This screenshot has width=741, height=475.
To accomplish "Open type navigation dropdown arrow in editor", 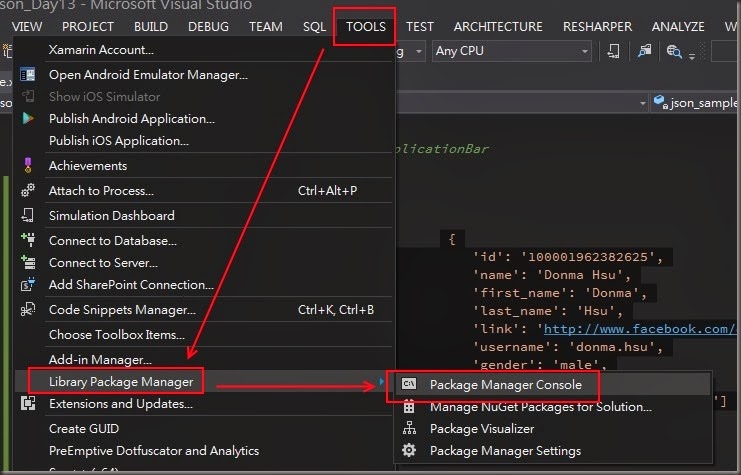I will point(642,103).
